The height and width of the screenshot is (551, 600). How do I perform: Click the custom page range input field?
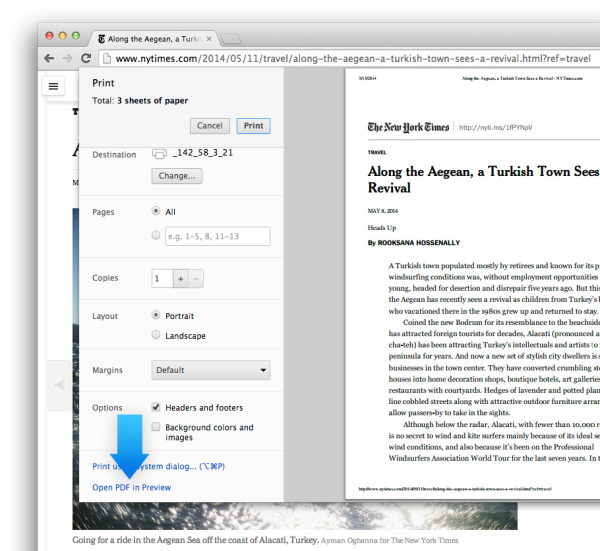[x=218, y=236]
